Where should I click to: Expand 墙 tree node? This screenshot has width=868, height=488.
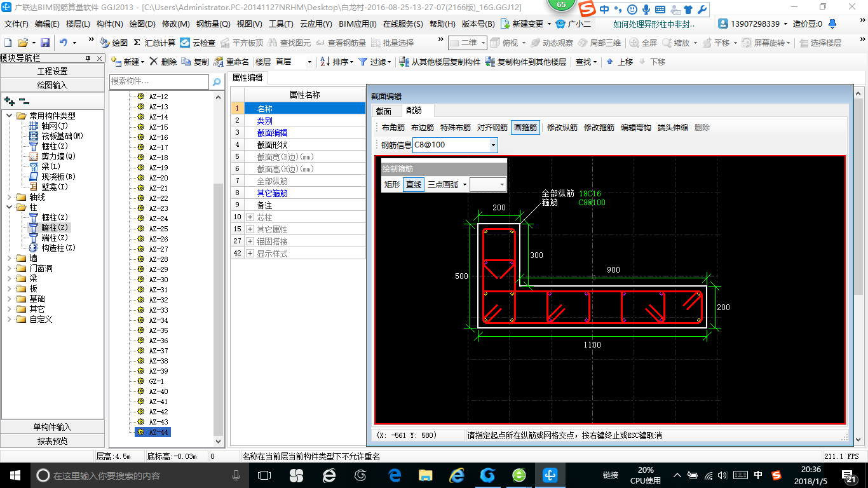10,258
